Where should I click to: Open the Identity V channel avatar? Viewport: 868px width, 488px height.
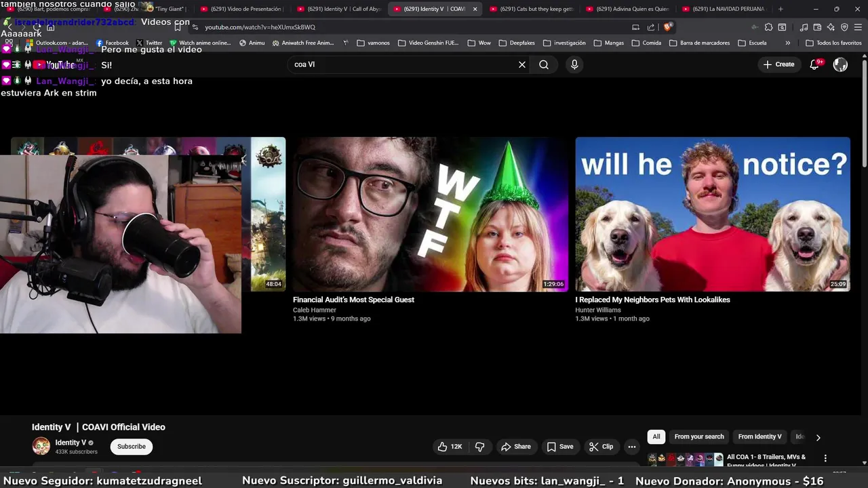(41, 446)
